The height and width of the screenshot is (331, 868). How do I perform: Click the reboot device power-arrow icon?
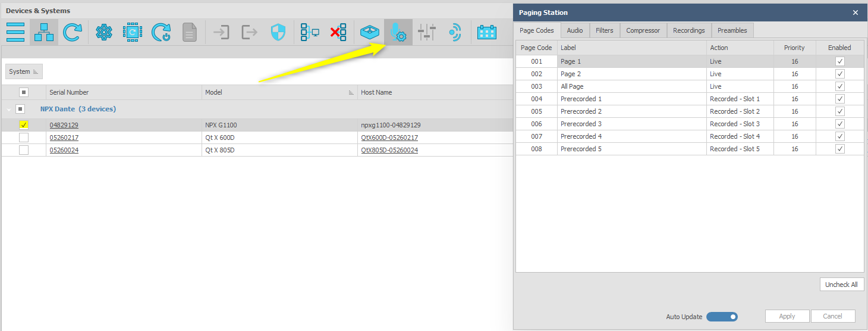coord(161,32)
